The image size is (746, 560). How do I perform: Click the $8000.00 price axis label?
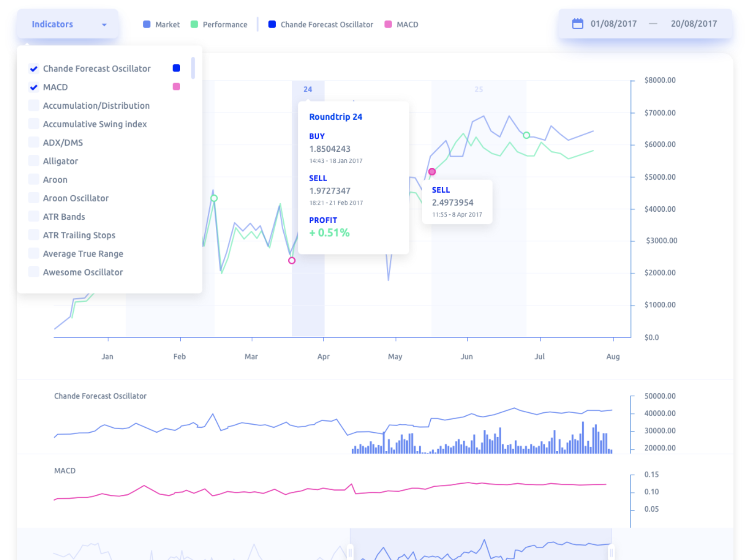click(x=660, y=80)
